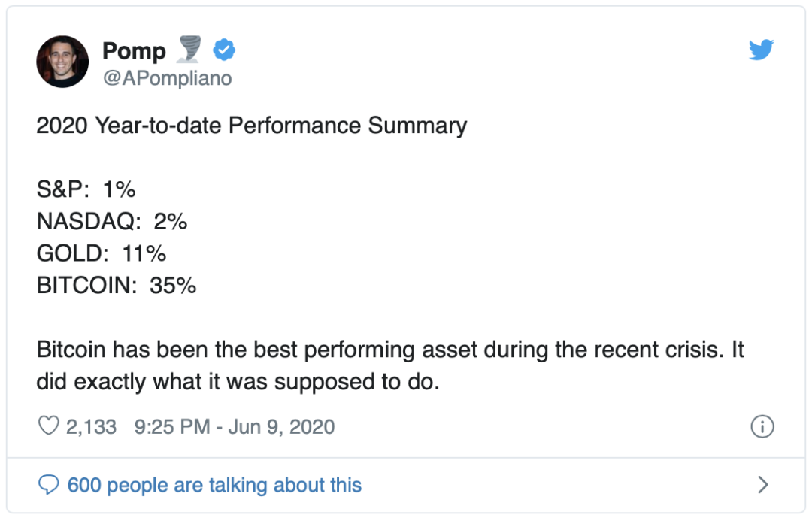The width and height of the screenshot is (812, 521).
Task: Click the 2,133 likes count
Action: 91,427
